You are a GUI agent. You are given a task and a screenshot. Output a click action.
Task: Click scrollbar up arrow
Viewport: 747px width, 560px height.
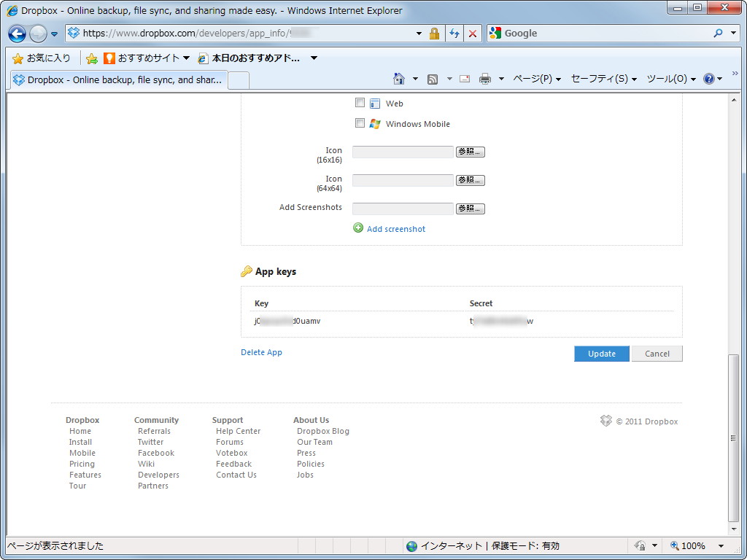pyautogui.click(x=734, y=99)
